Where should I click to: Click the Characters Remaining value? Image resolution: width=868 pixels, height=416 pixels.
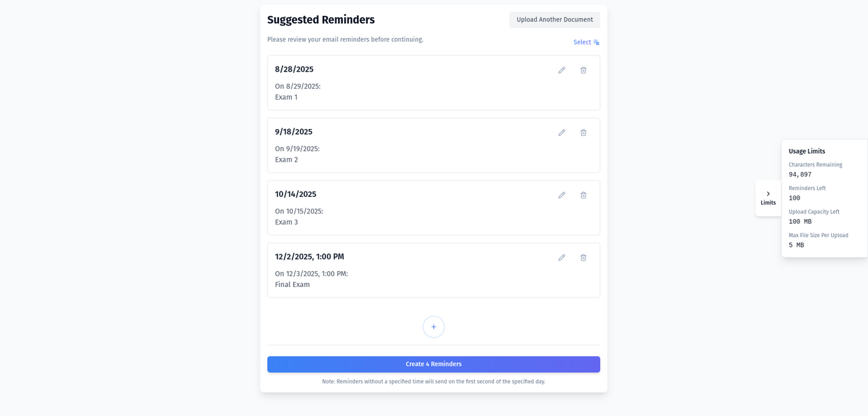[800, 174]
